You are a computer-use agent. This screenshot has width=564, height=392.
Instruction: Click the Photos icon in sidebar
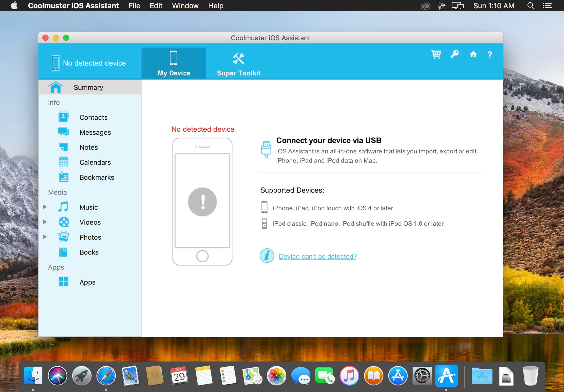click(64, 237)
